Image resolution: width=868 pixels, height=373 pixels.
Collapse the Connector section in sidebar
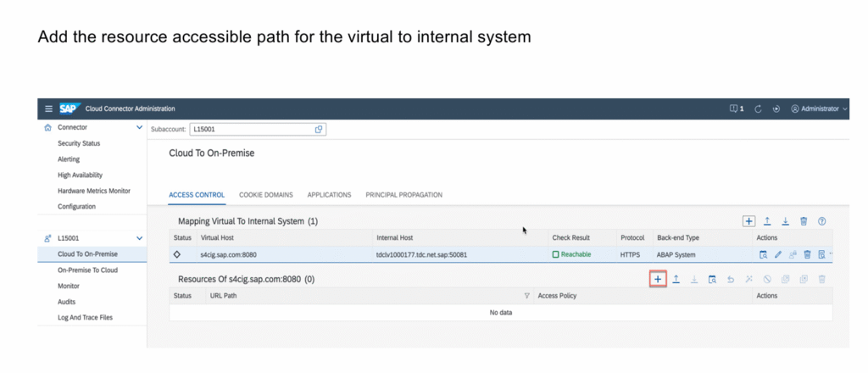point(139,127)
